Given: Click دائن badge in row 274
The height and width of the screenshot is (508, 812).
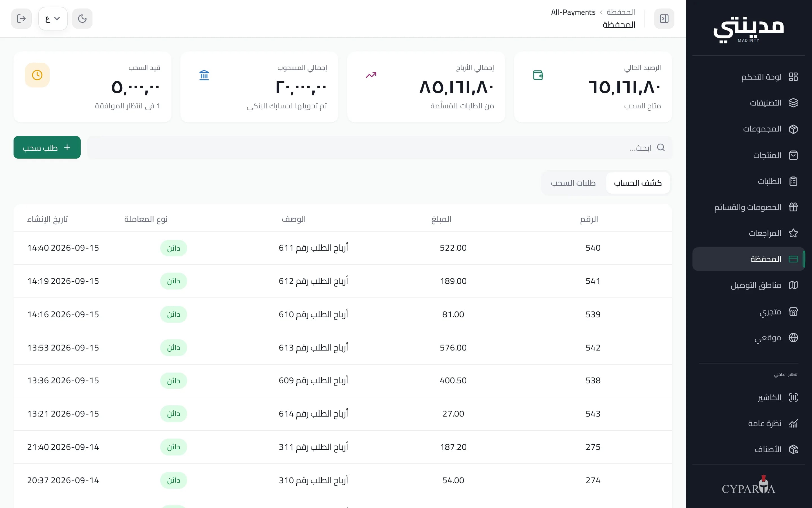Looking at the screenshot, I should point(173,480).
